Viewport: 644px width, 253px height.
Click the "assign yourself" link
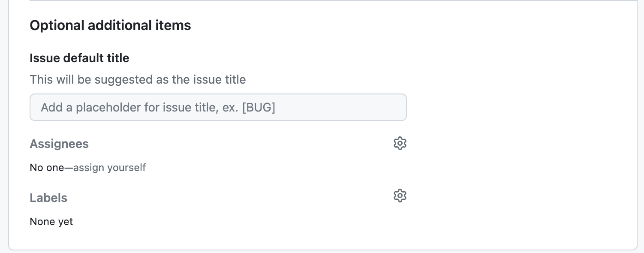(109, 167)
